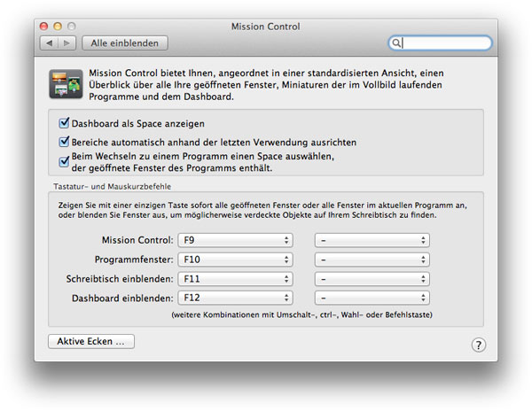This screenshot has height=411, width=532.
Task: Zoom the window with the green button
Action: point(72,27)
